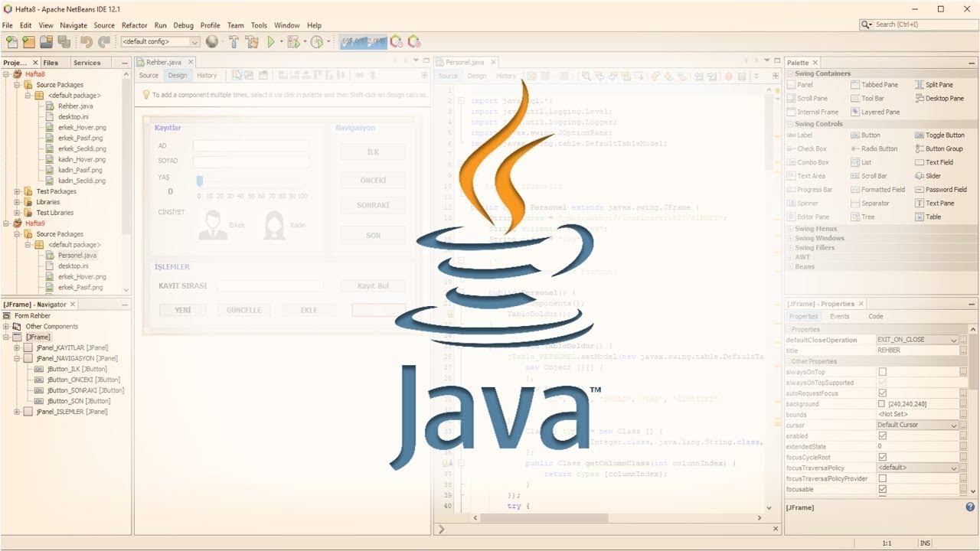Click the Clean and Build icon

(x=252, y=42)
